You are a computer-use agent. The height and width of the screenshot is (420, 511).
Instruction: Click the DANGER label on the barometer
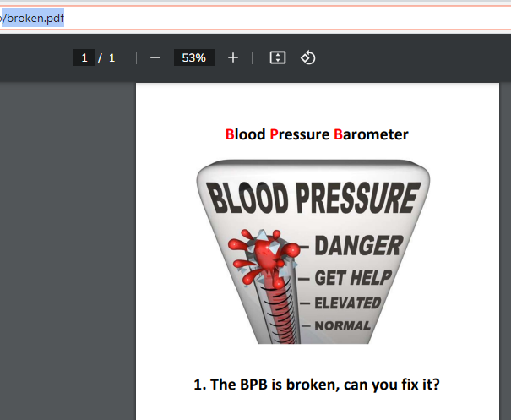(x=357, y=246)
